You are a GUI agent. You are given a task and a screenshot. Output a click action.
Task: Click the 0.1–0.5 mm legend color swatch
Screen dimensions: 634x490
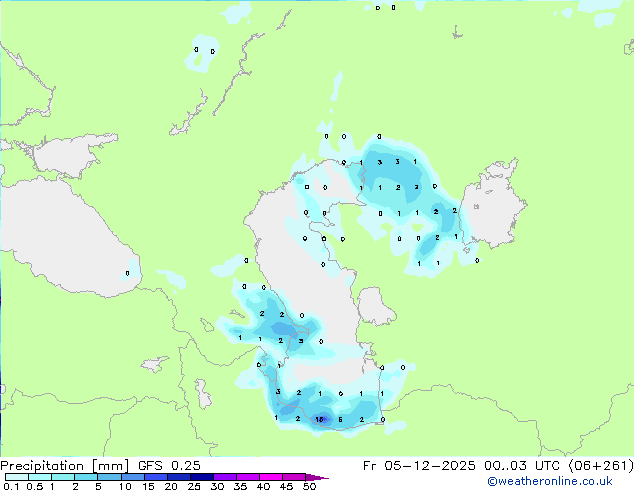click(x=17, y=477)
